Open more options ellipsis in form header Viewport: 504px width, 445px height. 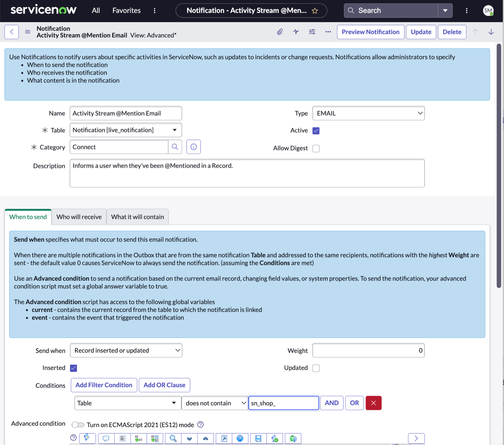pyautogui.click(x=328, y=32)
